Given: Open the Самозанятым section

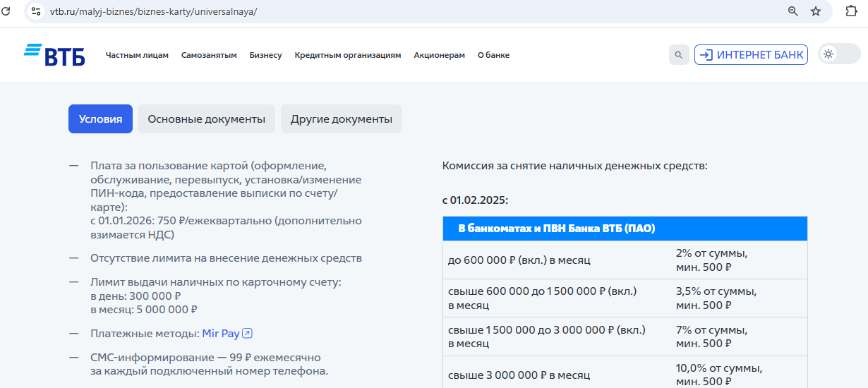Looking at the screenshot, I should (x=209, y=55).
